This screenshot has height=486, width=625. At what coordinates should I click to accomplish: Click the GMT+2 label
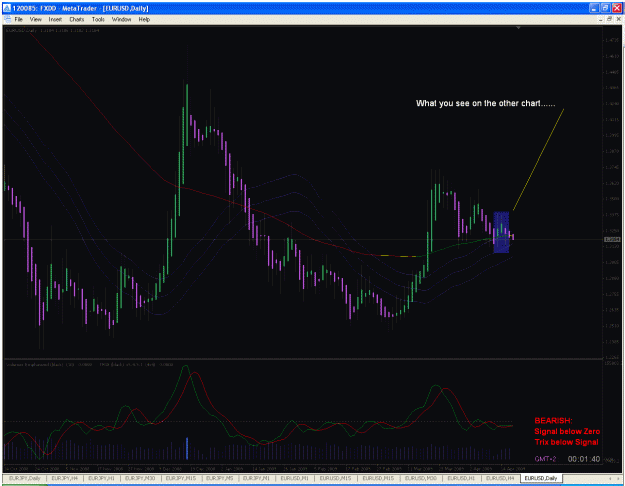click(x=545, y=459)
